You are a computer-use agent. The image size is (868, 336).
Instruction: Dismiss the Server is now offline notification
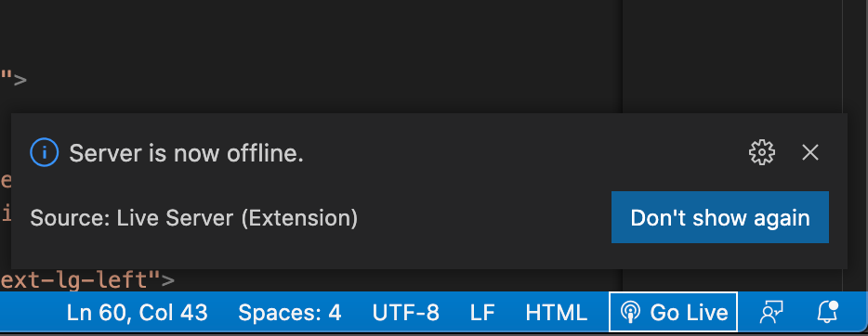click(x=809, y=152)
